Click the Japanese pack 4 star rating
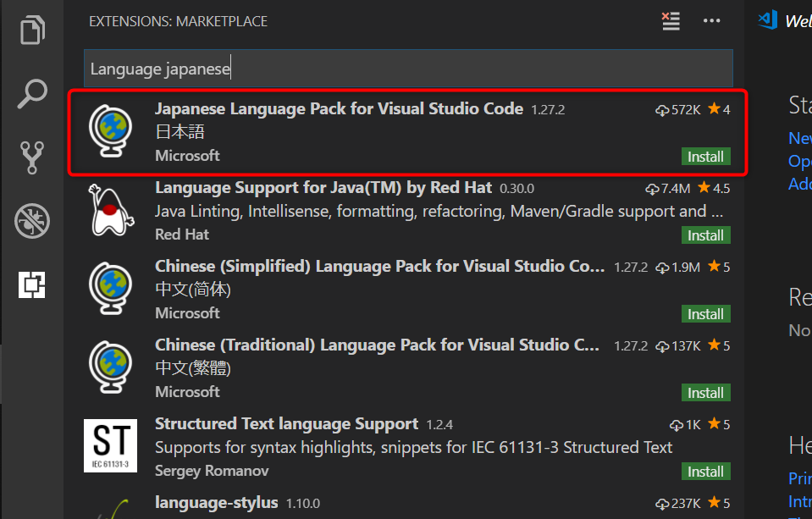The height and width of the screenshot is (519, 812). coord(719,109)
